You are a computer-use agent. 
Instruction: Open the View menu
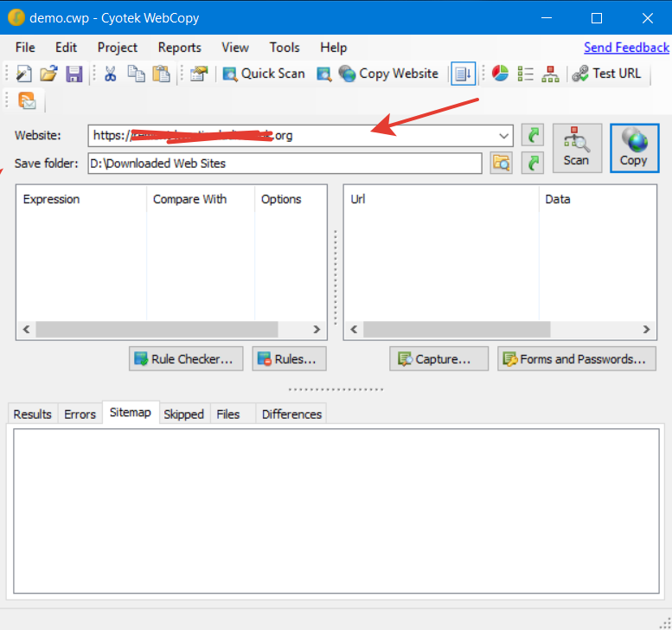[x=235, y=48]
